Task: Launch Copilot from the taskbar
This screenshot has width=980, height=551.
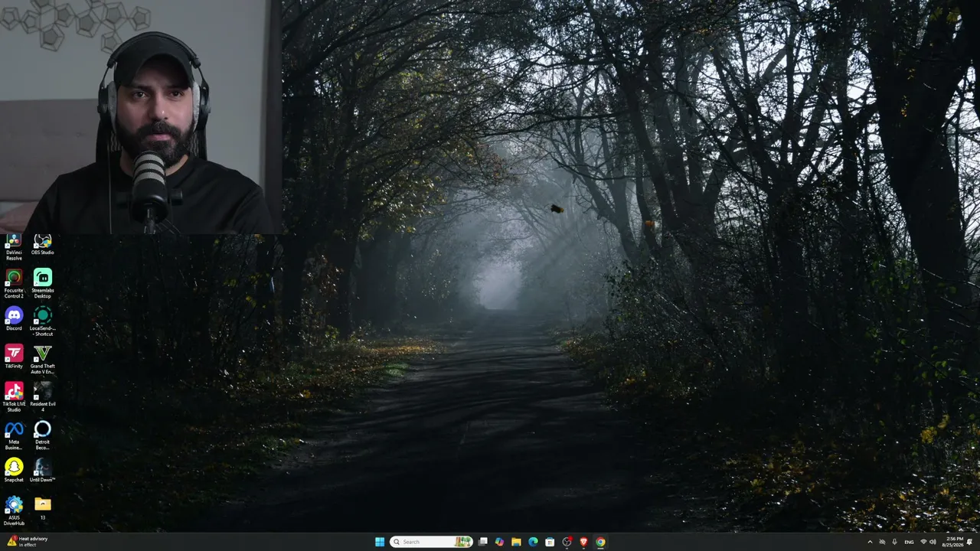Action: point(499,542)
